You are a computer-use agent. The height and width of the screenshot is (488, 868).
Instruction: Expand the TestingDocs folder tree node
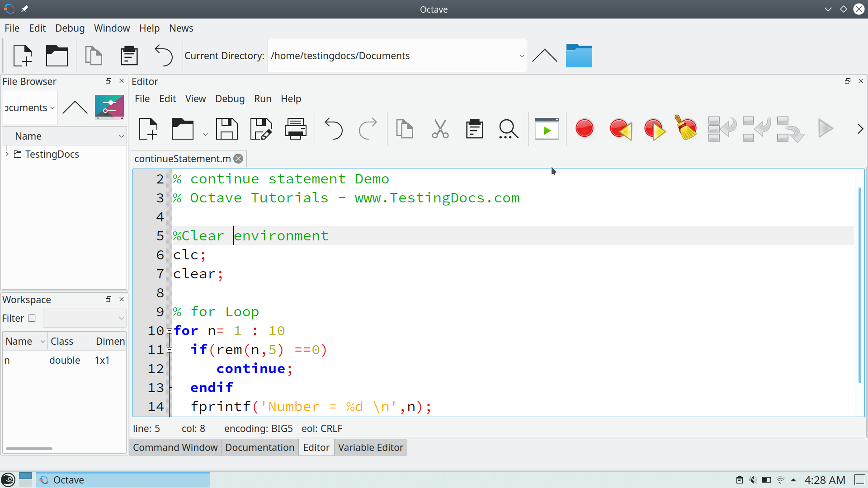click(x=7, y=154)
